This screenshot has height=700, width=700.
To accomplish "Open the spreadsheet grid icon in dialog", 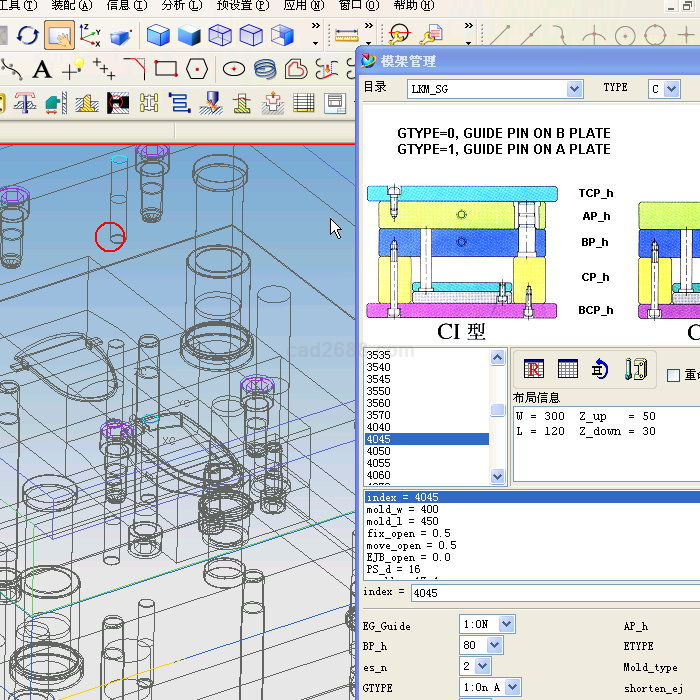I will (x=567, y=369).
